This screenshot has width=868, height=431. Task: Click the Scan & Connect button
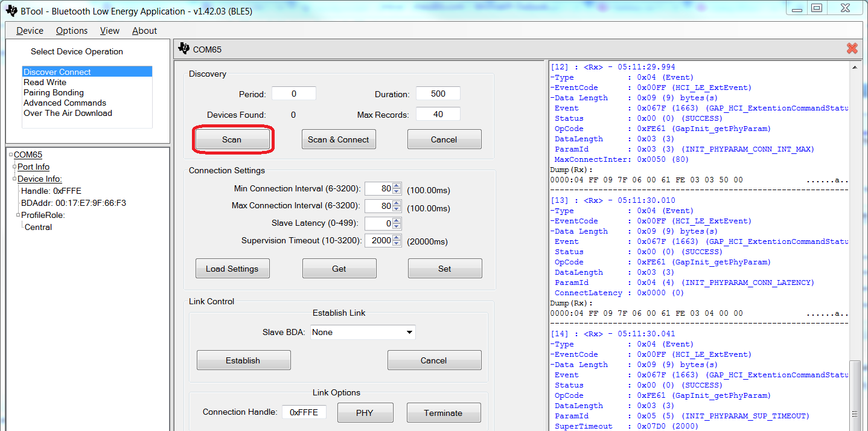(x=338, y=139)
